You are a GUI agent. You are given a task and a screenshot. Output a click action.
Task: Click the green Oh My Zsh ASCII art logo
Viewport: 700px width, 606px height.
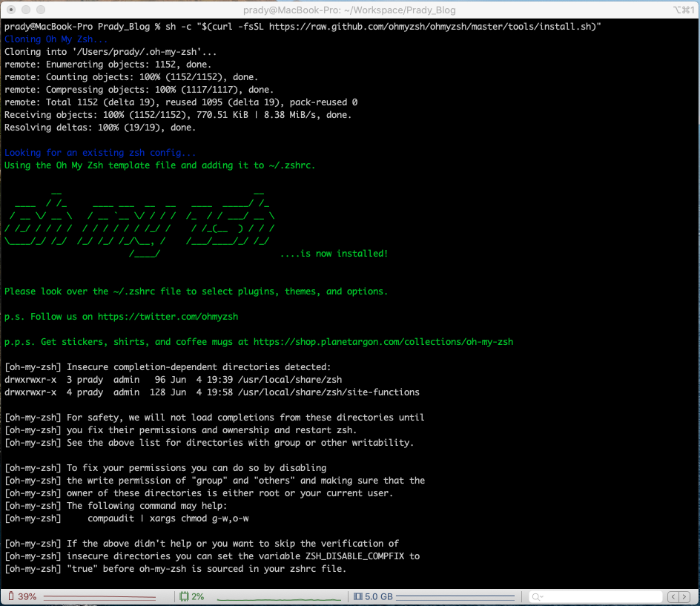(139, 224)
